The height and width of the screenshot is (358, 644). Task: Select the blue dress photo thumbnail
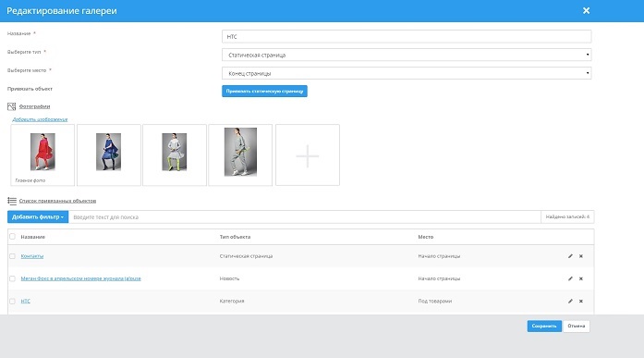pyautogui.click(x=108, y=152)
